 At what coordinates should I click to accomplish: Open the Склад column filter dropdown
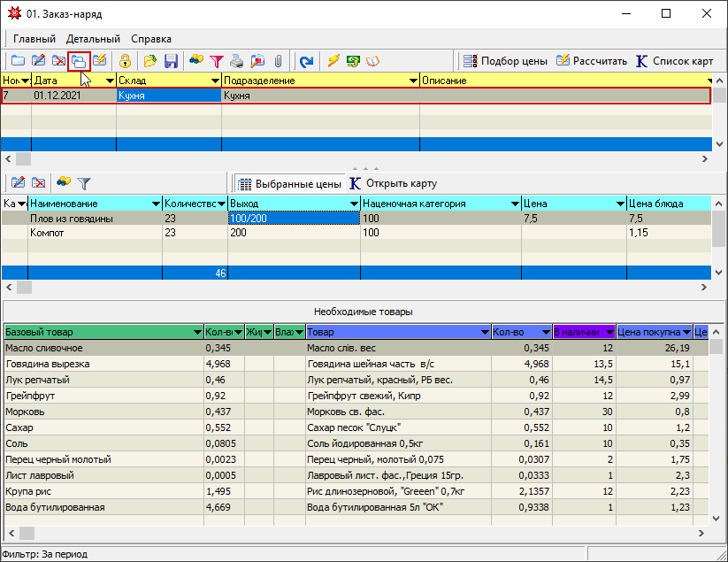click(x=214, y=81)
